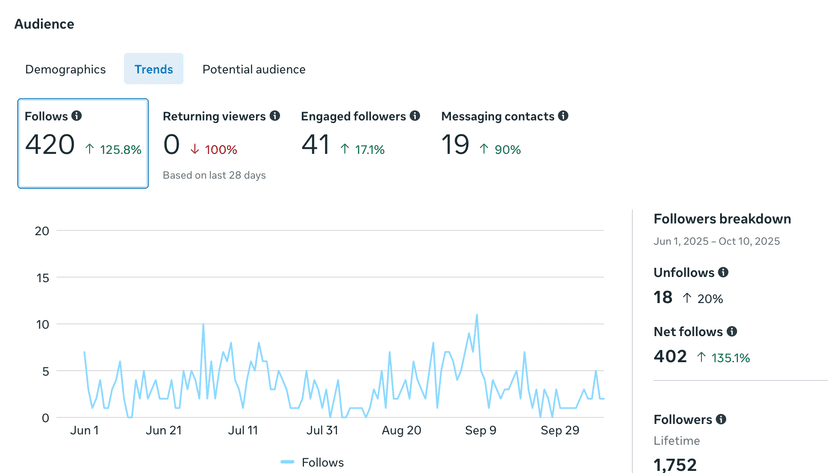The image size is (828, 473).
Task: Click the info icon next to Follows
Action: click(x=77, y=116)
